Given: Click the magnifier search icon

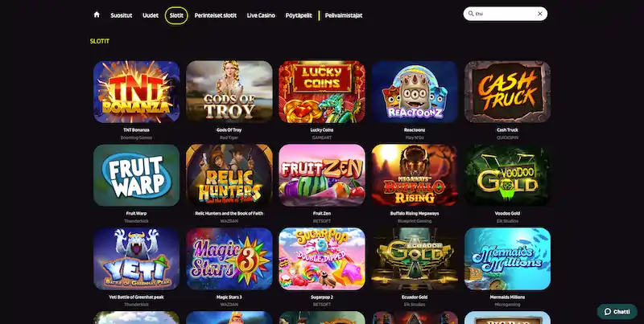Looking at the screenshot, I should pyautogui.click(x=471, y=14).
